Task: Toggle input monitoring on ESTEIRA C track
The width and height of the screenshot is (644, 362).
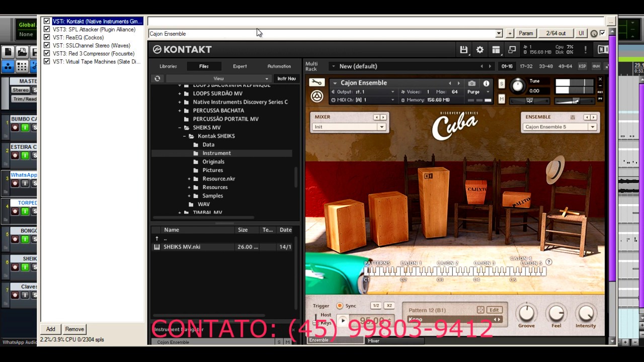Action: pyautogui.click(x=25, y=155)
